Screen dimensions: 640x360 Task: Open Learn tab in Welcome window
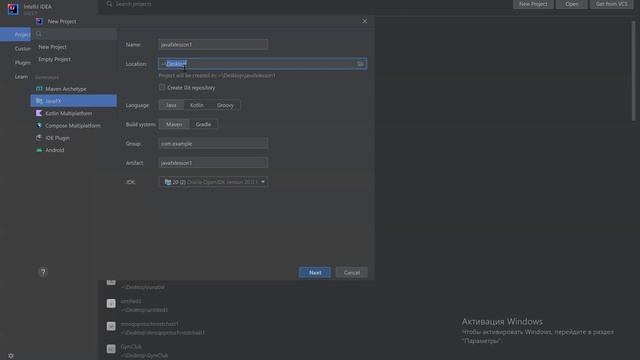click(16, 76)
